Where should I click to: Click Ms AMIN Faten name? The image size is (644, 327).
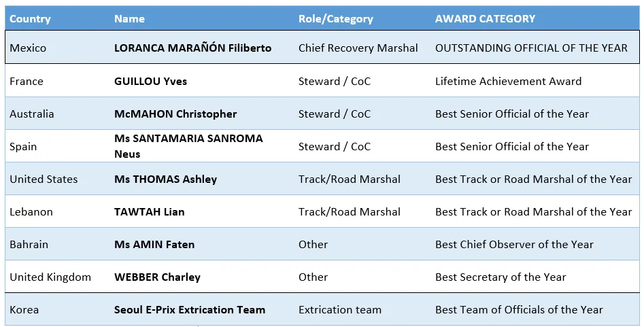point(154,245)
